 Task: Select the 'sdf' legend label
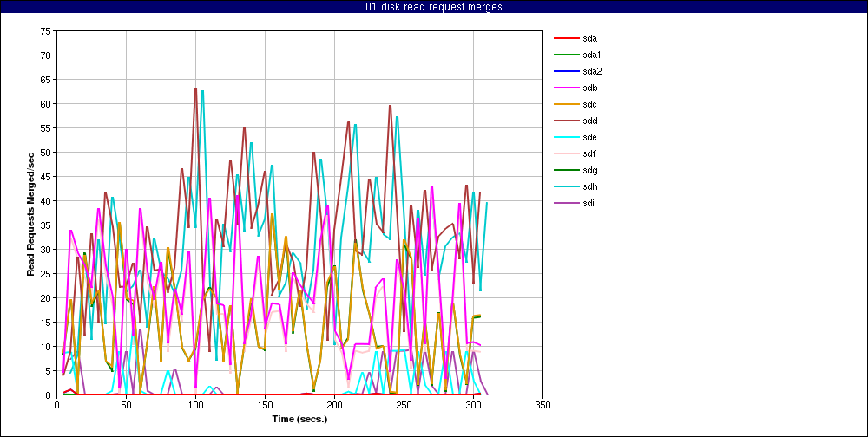(589, 153)
